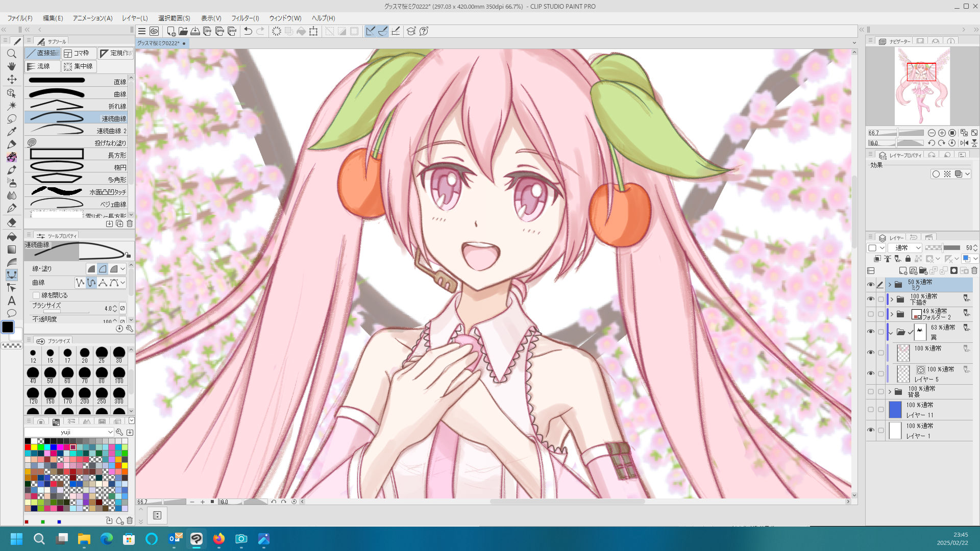Image resolution: width=980 pixels, height=551 pixels.
Task: Select the Eraser tool
Action: 12,222
